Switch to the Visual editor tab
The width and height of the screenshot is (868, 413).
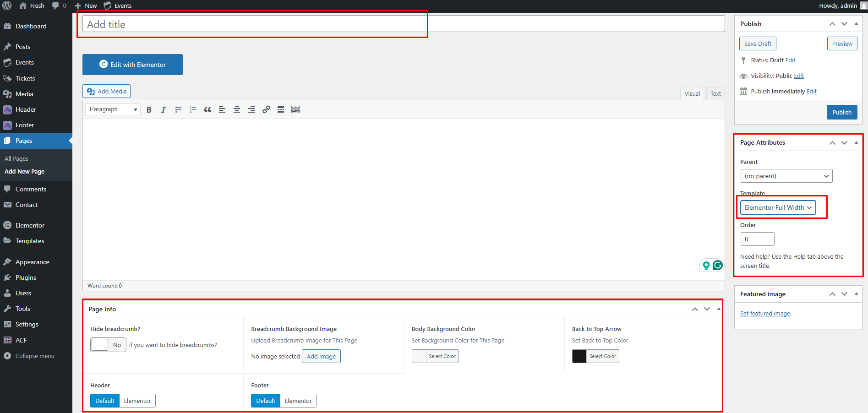point(692,93)
